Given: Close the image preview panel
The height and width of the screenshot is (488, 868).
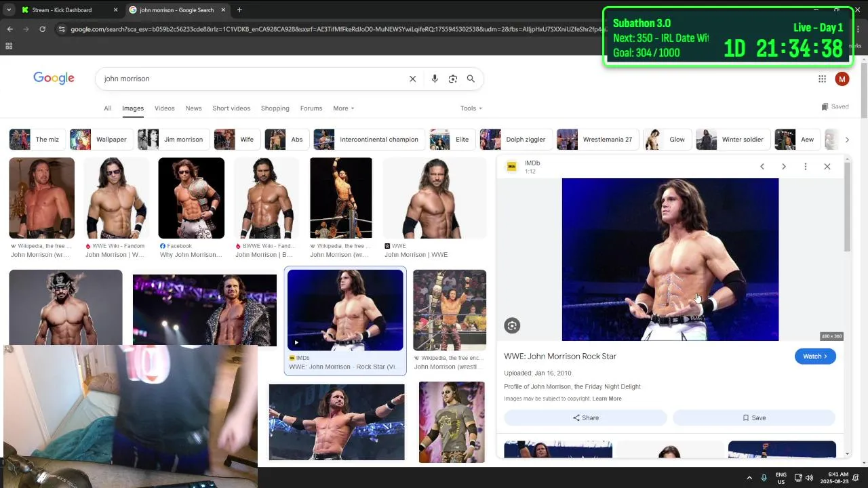Looking at the screenshot, I should click(x=827, y=167).
